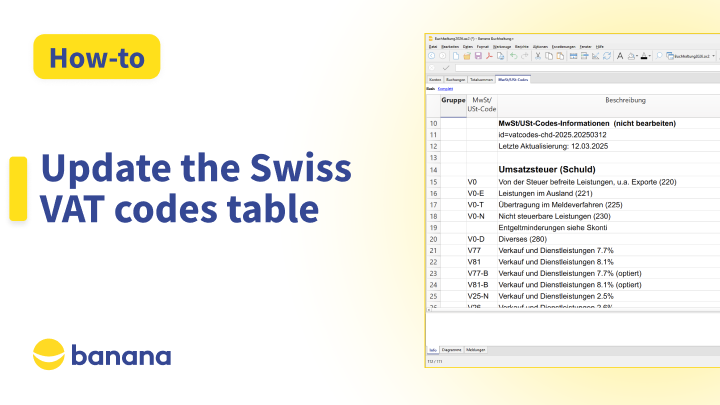Click the insert rows toolbar icon
The height and width of the screenshot is (405, 720).
tap(574, 56)
